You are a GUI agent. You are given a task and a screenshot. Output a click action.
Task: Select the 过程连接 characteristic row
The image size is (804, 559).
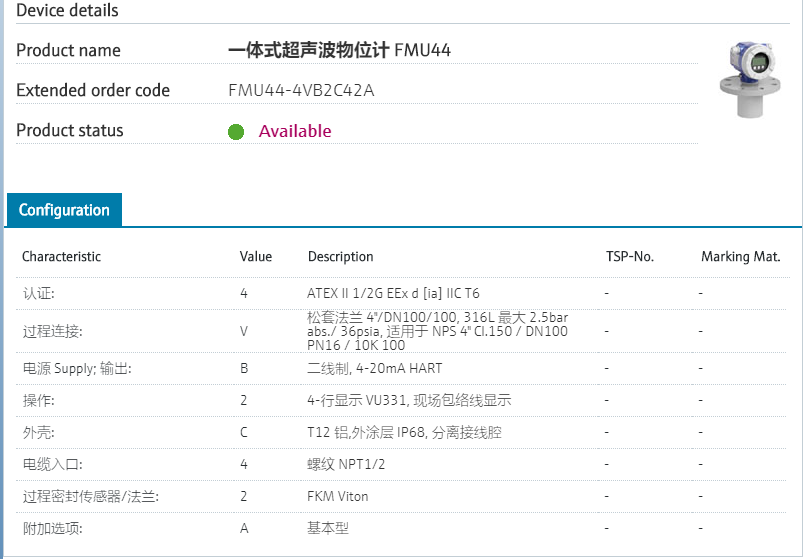pyautogui.click(x=52, y=331)
